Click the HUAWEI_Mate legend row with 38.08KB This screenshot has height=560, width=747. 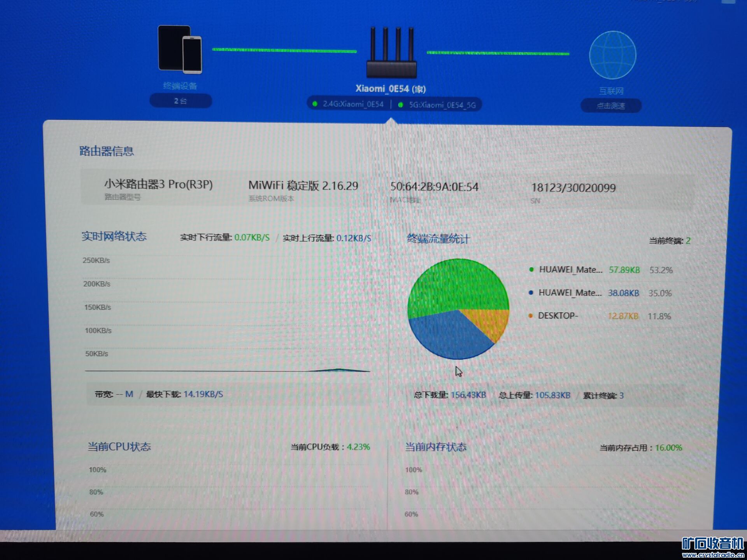[x=600, y=293]
